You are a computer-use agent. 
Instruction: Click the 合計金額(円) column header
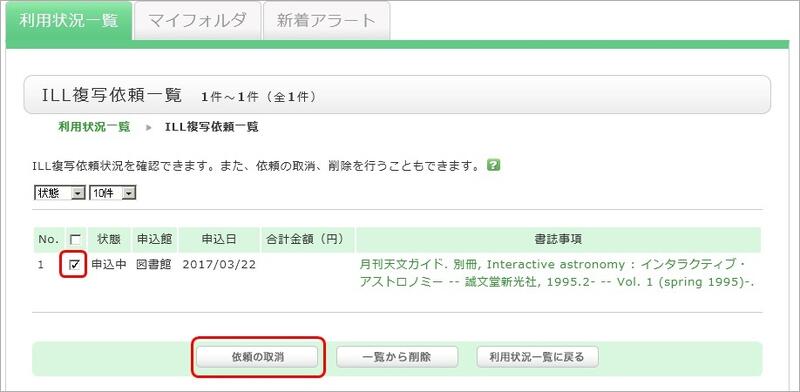pyautogui.click(x=308, y=239)
